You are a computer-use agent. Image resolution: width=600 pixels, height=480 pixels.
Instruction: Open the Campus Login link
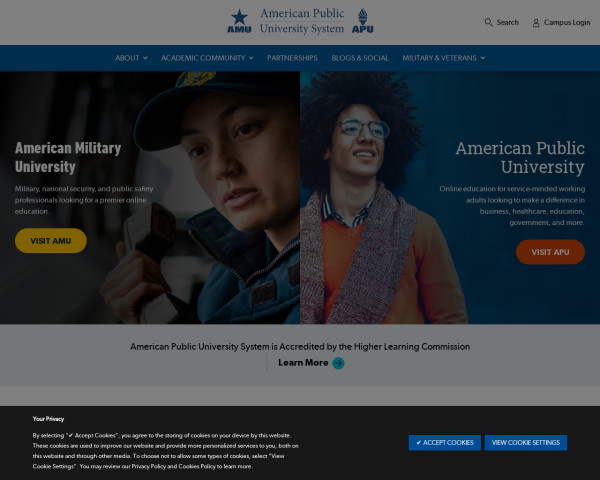tap(567, 23)
